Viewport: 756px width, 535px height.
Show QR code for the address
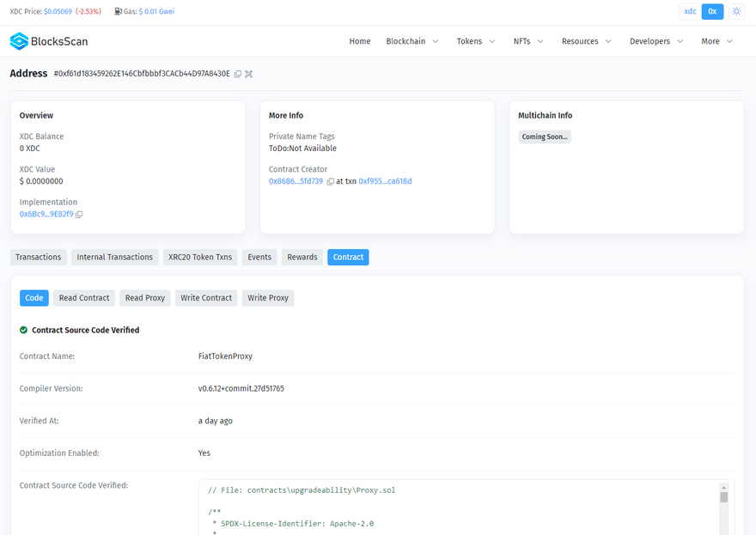coord(249,74)
